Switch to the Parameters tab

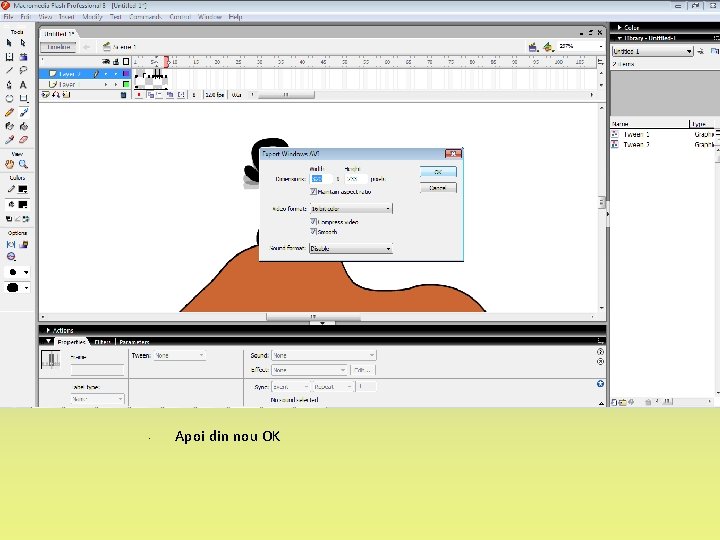pyautogui.click(x=134, y=342)
